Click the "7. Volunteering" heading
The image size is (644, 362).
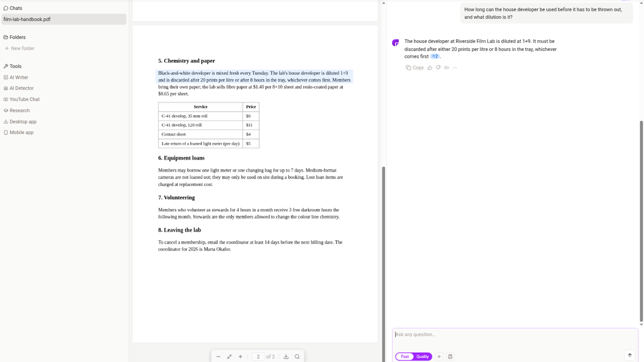click(177, 197)
